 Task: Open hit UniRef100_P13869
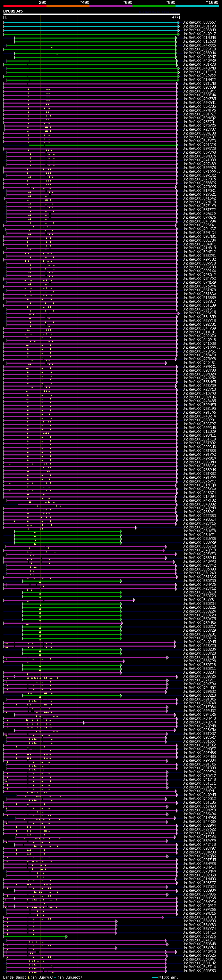(199, 298)
